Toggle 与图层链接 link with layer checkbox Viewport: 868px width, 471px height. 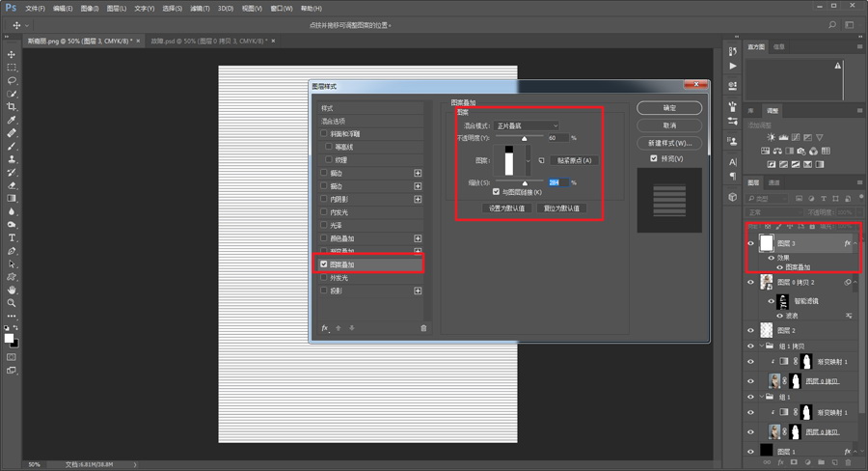(x=496, y=192)
